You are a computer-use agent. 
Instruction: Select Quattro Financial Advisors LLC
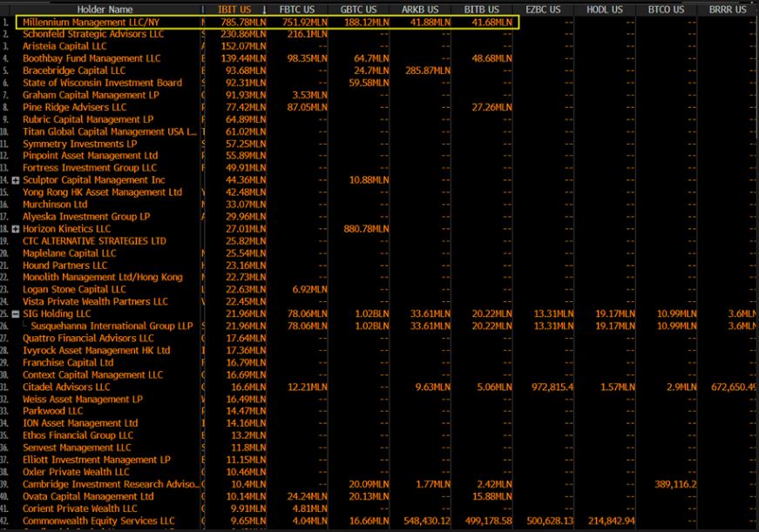tap(88, 338)
